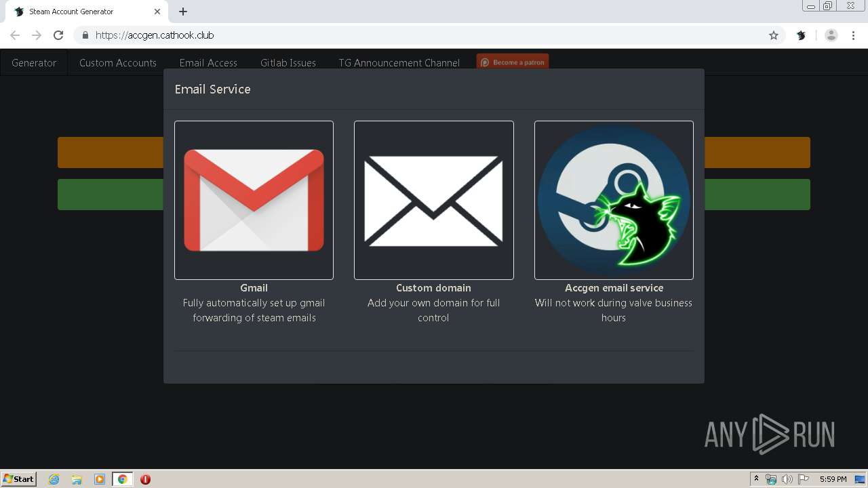
Task: Open the TG Announcement Channel link
Action: coord(399,62)
